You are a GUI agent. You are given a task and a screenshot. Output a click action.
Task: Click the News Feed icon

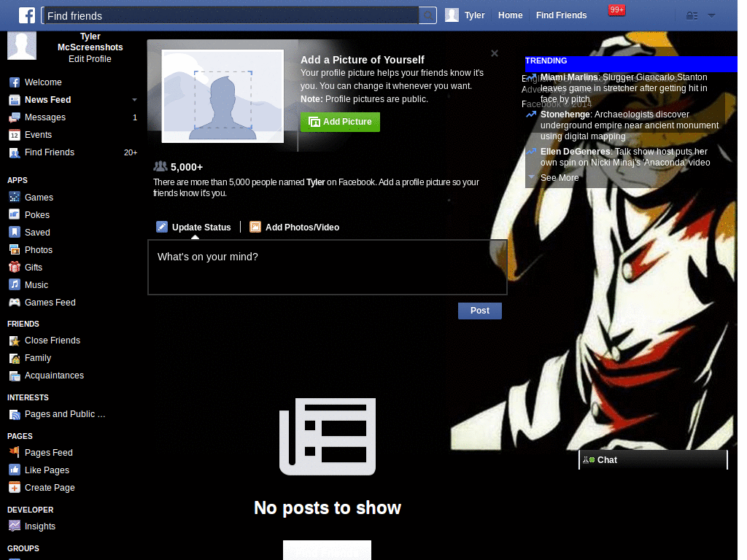[x=15, y=100]
